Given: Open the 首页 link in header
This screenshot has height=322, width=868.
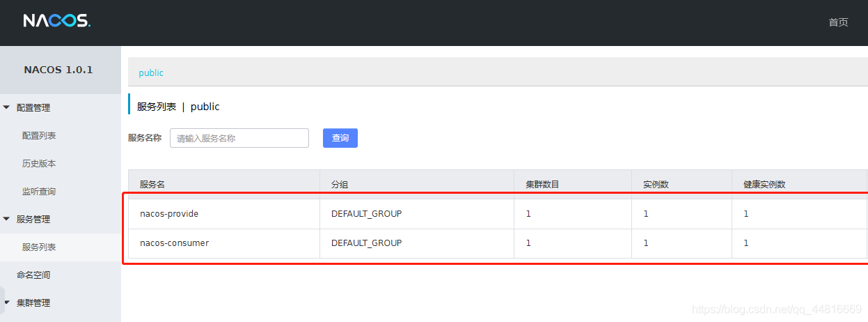Looking at the screenshot, I should pyautogui.click(x=838, y=22).
